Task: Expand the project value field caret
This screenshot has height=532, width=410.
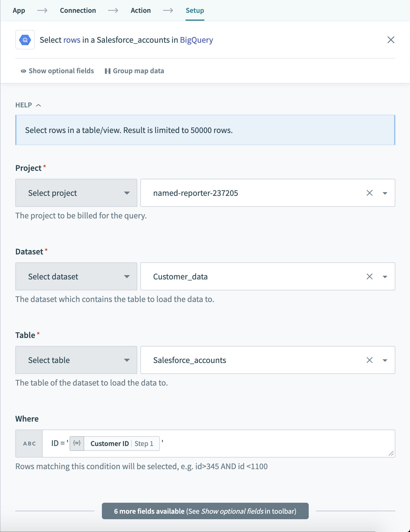Action: (x=385, y=193)
